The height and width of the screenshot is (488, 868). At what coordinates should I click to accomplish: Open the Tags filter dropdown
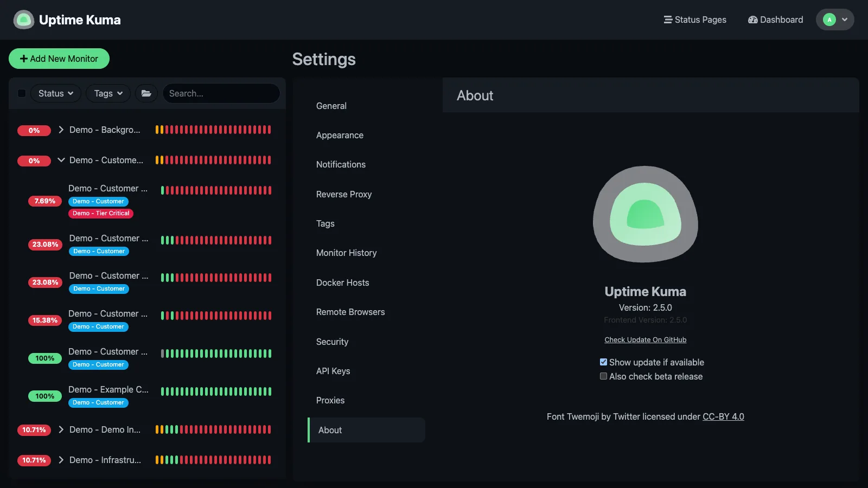coord(108,93)
